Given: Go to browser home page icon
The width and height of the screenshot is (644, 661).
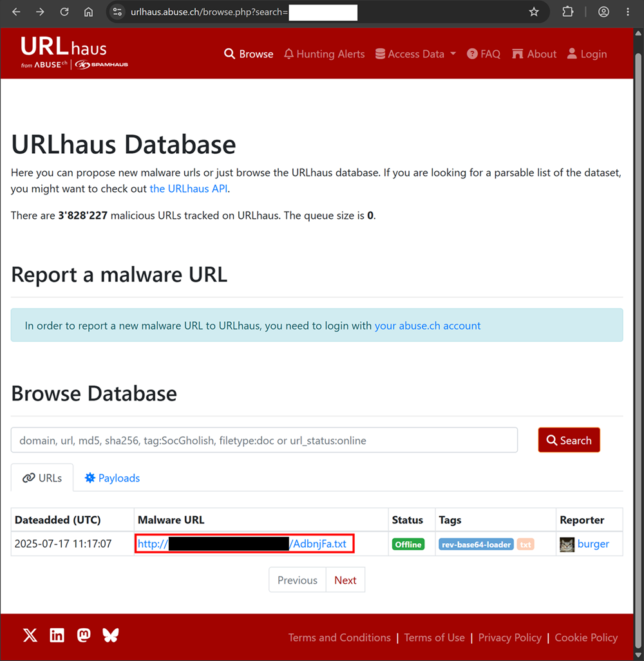Looking at the screenshot, I should 88,12.
